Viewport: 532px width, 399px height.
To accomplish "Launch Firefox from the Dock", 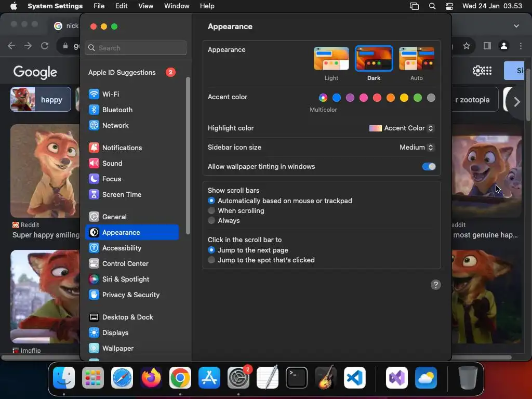I will click(151, 378).
